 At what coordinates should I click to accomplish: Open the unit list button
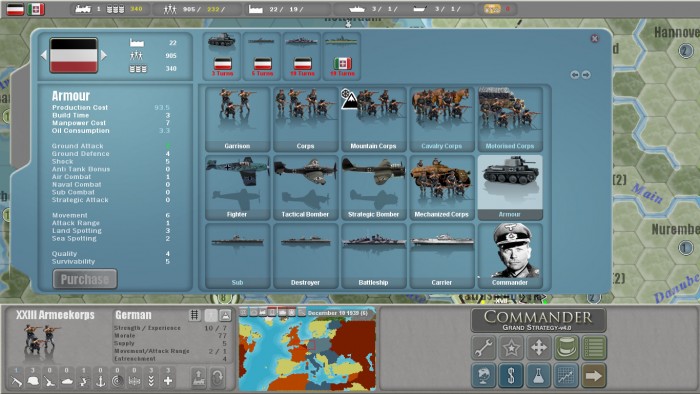click(594, 348)
